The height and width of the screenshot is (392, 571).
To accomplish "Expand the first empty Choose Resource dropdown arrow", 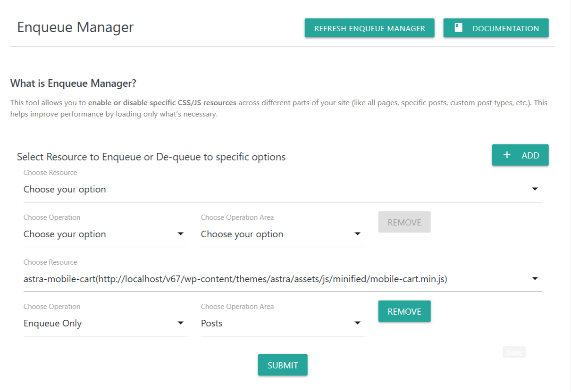I will tap(535, 189).
